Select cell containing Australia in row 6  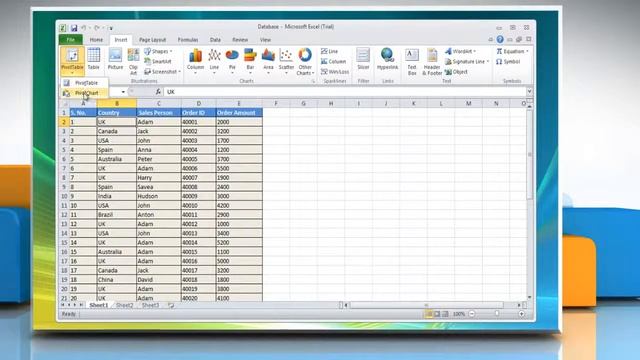click(117, 159)
